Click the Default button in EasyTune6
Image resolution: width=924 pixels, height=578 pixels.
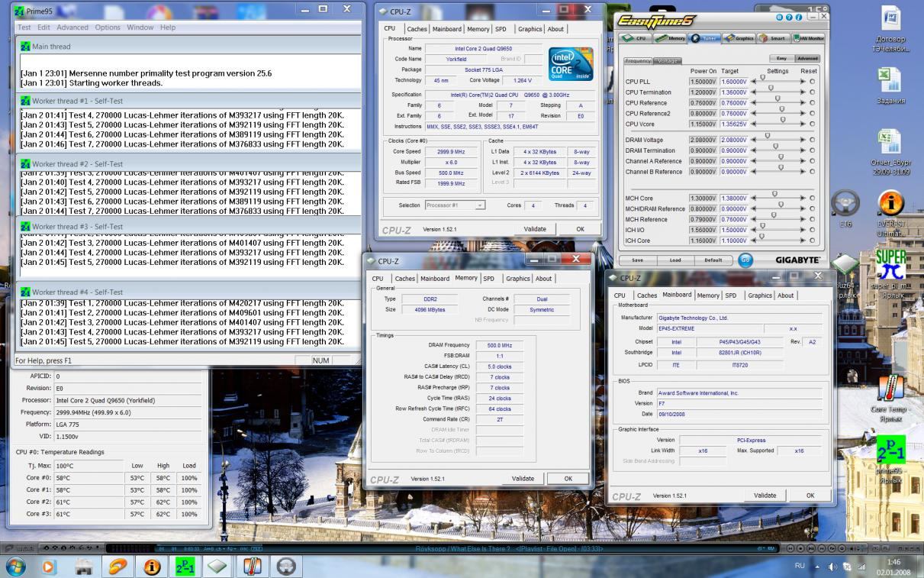713,260
